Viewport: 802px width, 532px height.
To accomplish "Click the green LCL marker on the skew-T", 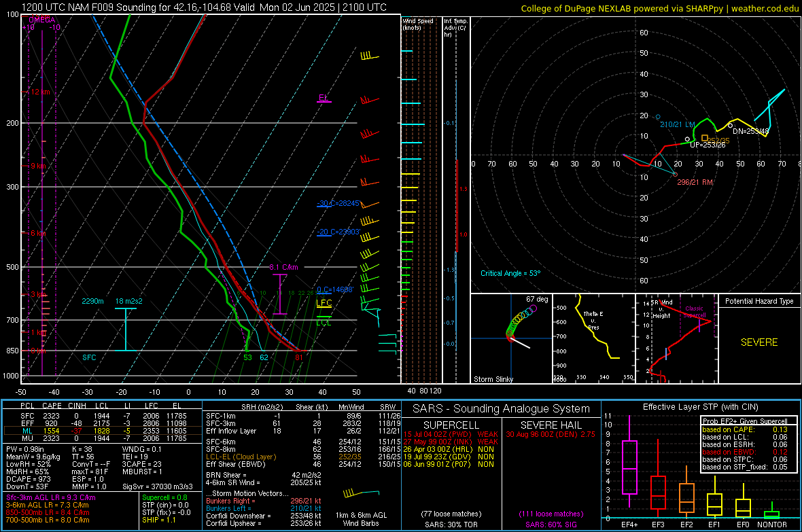I will 324,322.
